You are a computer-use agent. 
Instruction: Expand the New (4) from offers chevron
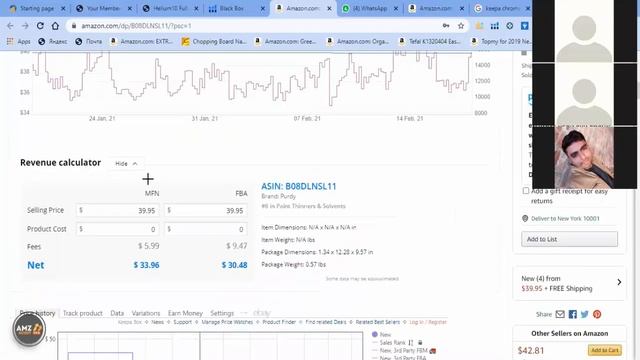tap(619, 282)
